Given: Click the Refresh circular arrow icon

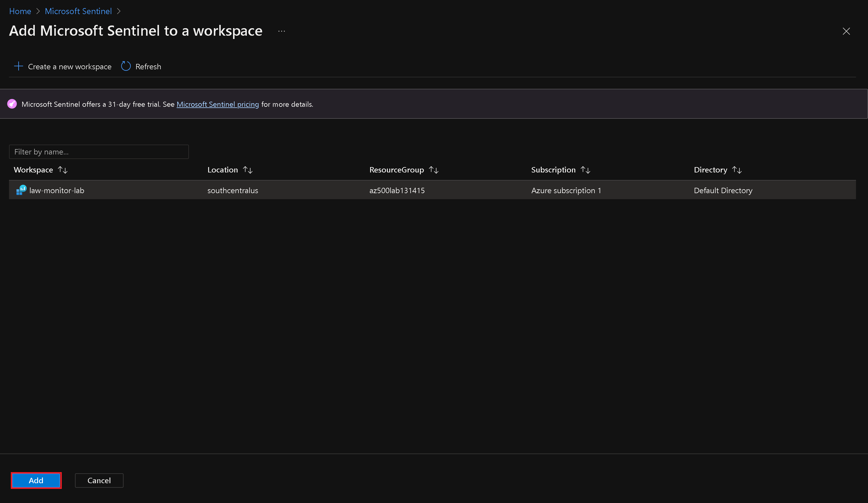Looking at the screenshot, I should 126,67.
